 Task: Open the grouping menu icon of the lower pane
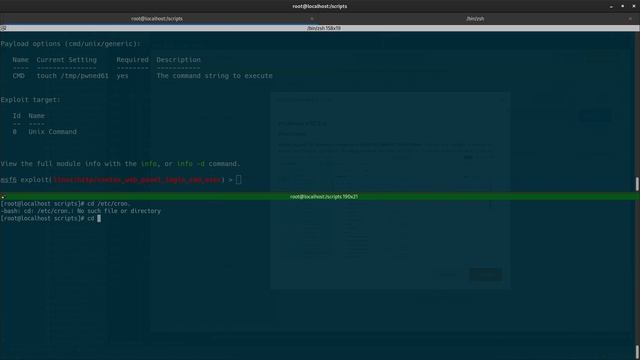click(3, 197)
